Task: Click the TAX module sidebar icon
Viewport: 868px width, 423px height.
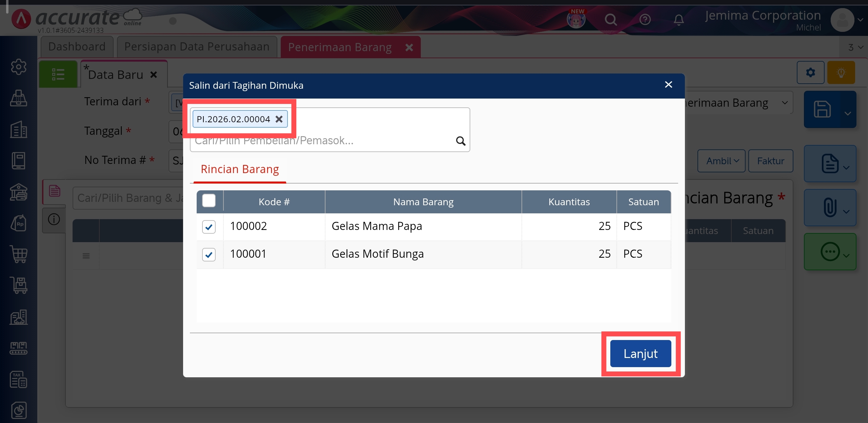Action: [18, 379]
